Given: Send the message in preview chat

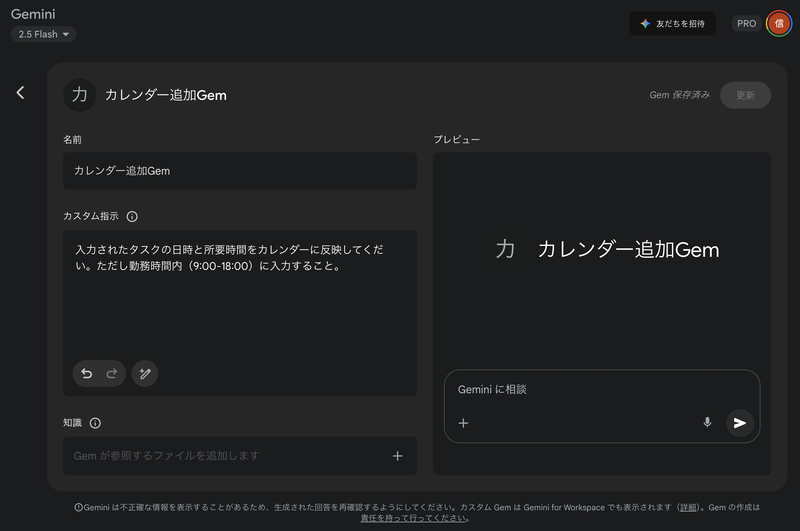Looking at the screenshot, I should [740, 423].
